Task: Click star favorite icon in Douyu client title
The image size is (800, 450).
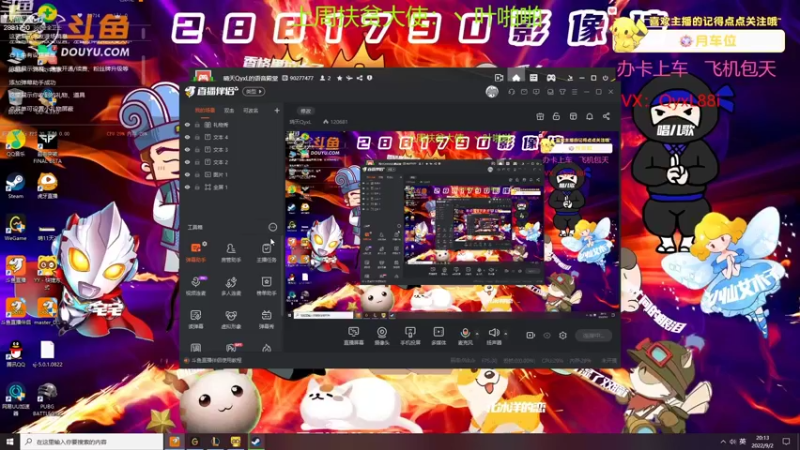Action: [x=339, y=78]
